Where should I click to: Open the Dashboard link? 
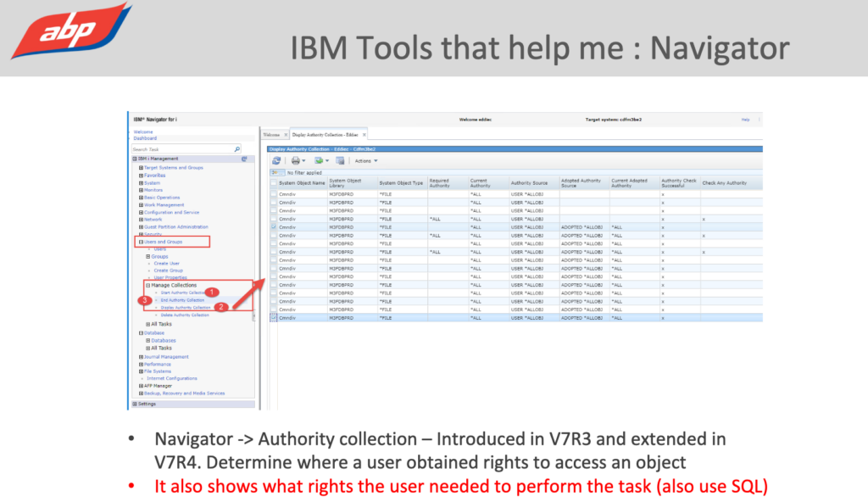click(145, 138)
